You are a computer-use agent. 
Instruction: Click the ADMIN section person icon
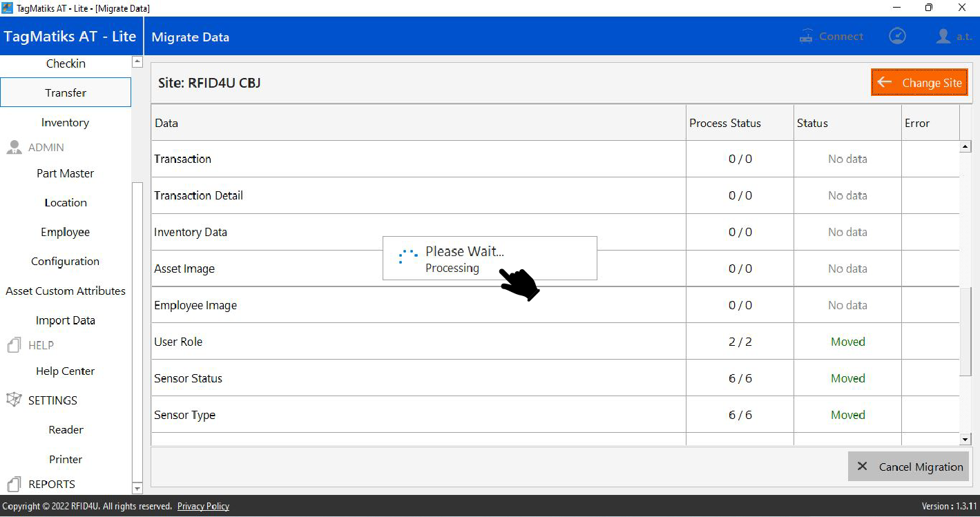(x=14, y=148)
